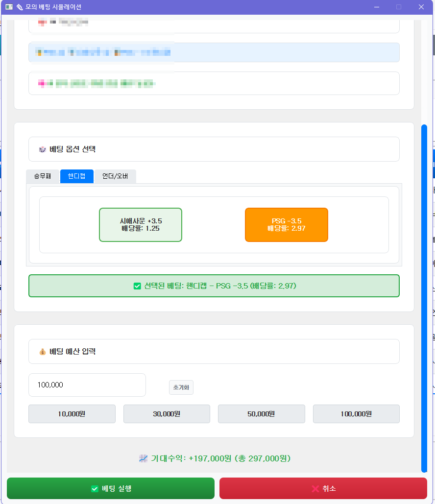Switch to the 언더/오버 tab

coord(115,176)
